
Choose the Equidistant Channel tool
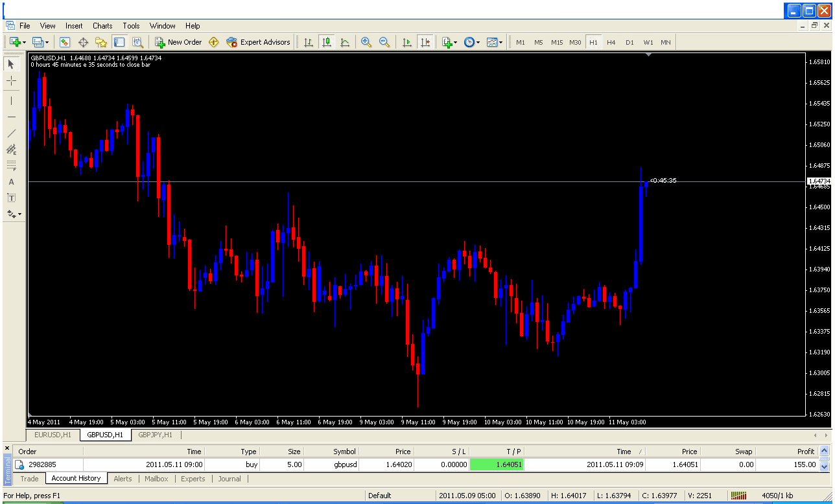click(11, 150)
